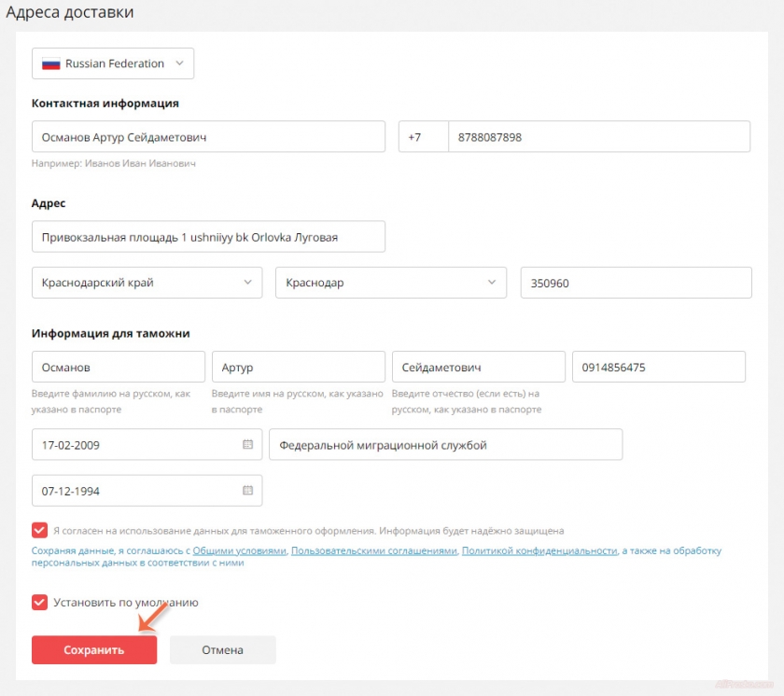
Task: Click the red 'Сохранить' button
Action: click(93, 649)
